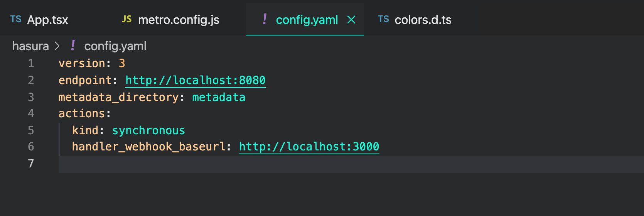The height and width of the screenshot is (216, 644).
Task: Open the http://localhost:8080 endpoint link
Action: (195, 80)
